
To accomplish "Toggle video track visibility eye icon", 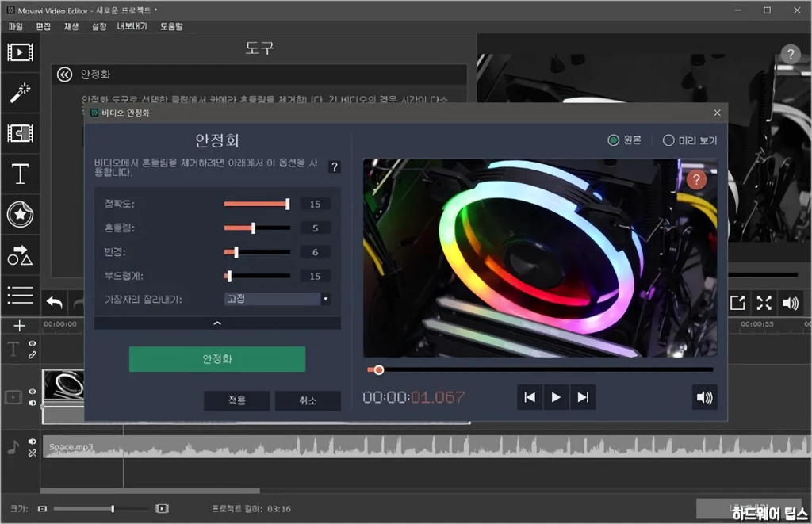I will point(33,392).
